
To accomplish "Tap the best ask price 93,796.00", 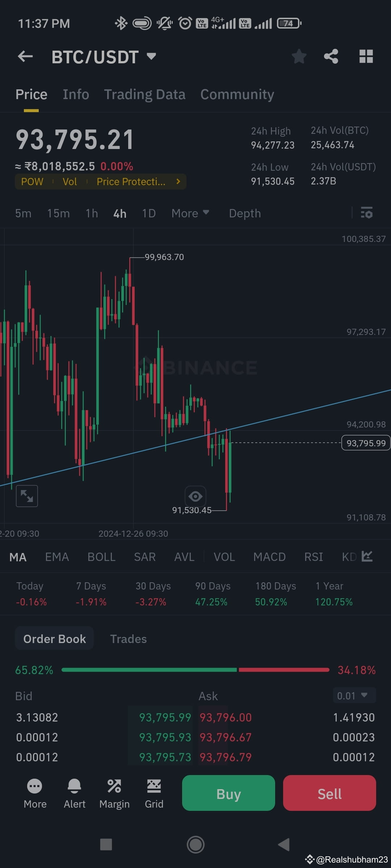I will 226,717.
